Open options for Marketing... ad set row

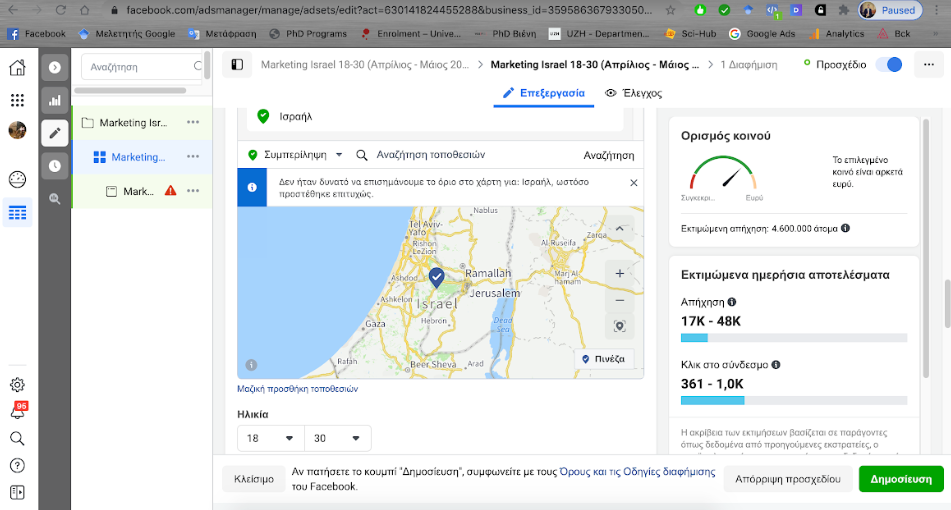click(193, 156)
